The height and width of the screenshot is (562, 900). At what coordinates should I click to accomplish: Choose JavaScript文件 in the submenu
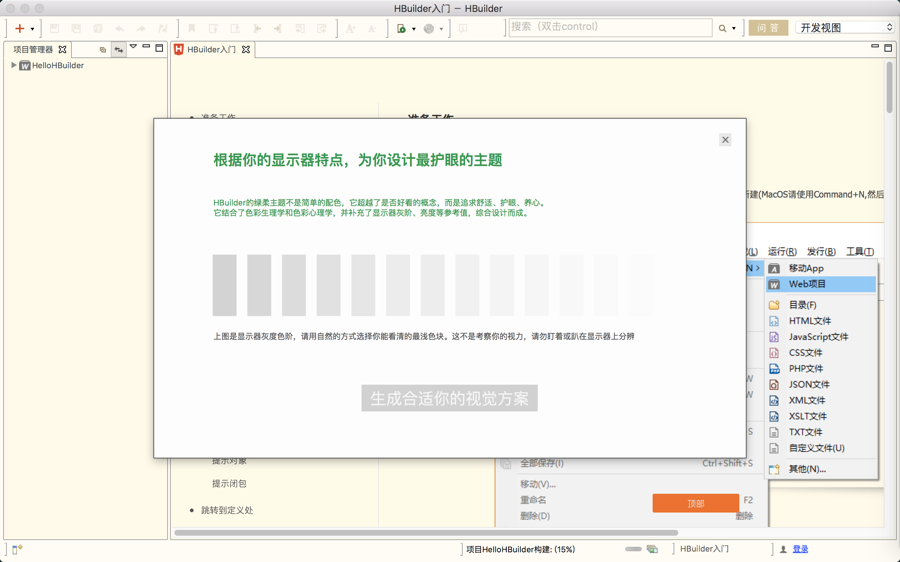click(x=821, y=337)
